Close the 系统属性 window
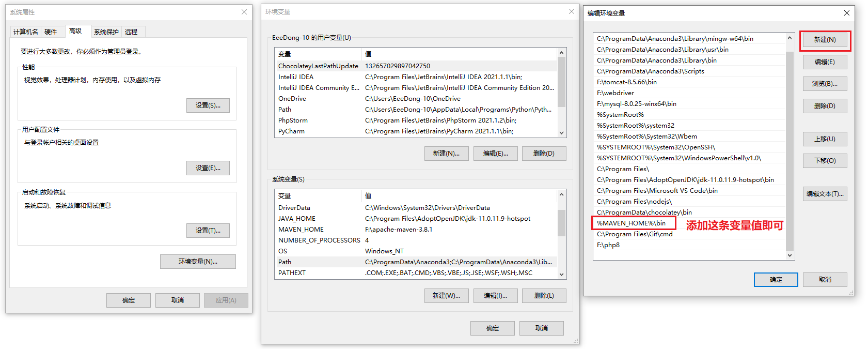Screen dimensions: 868x349 click(244, 12)
